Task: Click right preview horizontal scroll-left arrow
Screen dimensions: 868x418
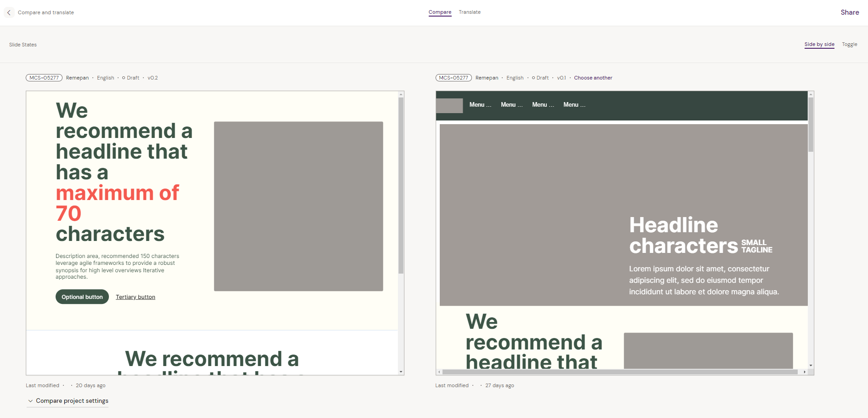Action: (439, 372)
